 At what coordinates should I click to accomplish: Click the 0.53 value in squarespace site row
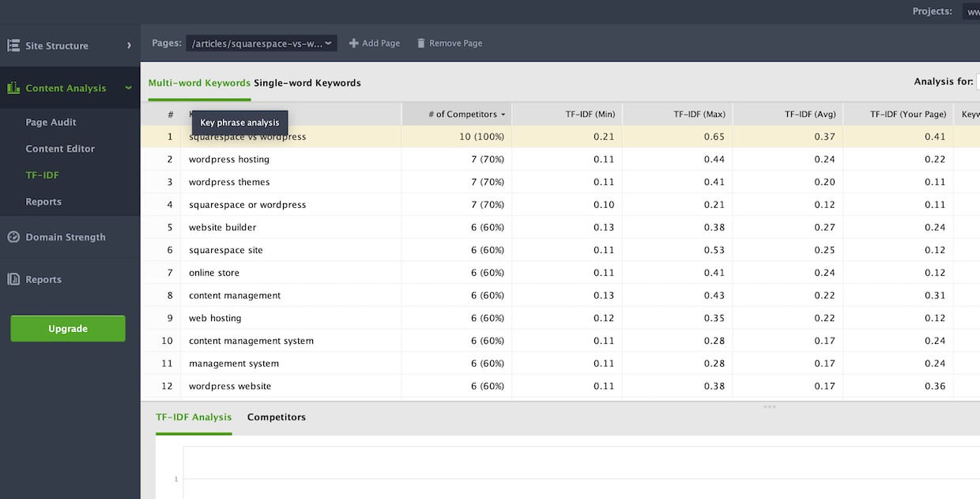click(714, 250)
